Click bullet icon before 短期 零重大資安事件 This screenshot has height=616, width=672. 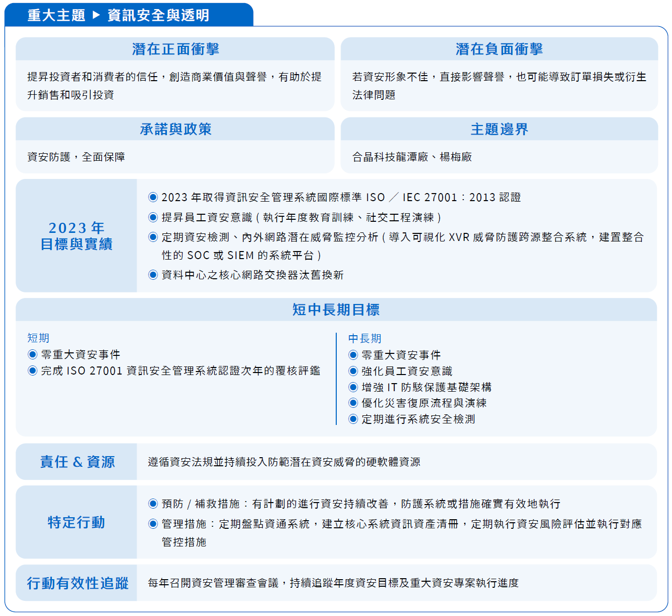coord(33,354)
